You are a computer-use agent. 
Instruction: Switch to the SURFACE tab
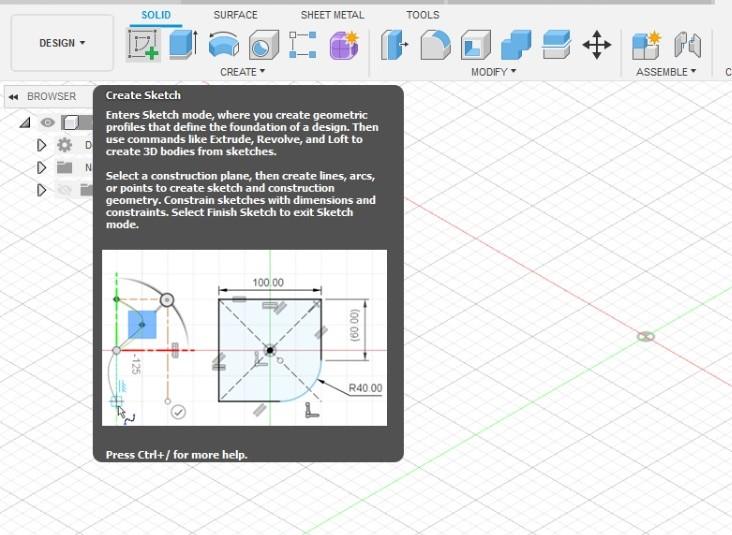[235, 15]
